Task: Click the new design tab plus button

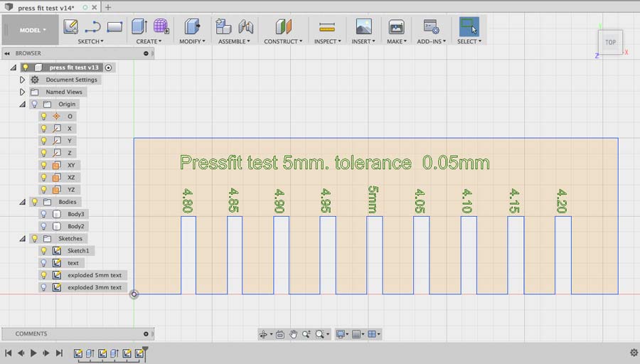Action: 108,7
